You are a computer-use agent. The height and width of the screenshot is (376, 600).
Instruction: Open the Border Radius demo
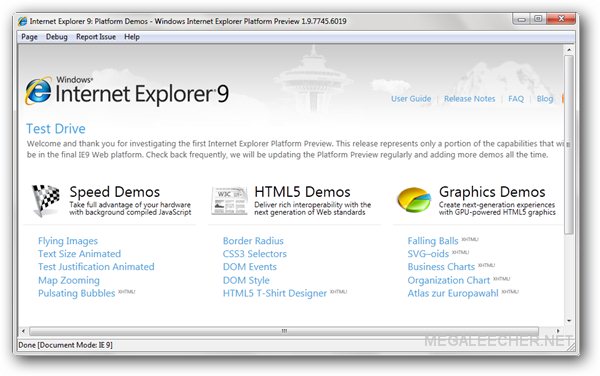tap(253, 241)
